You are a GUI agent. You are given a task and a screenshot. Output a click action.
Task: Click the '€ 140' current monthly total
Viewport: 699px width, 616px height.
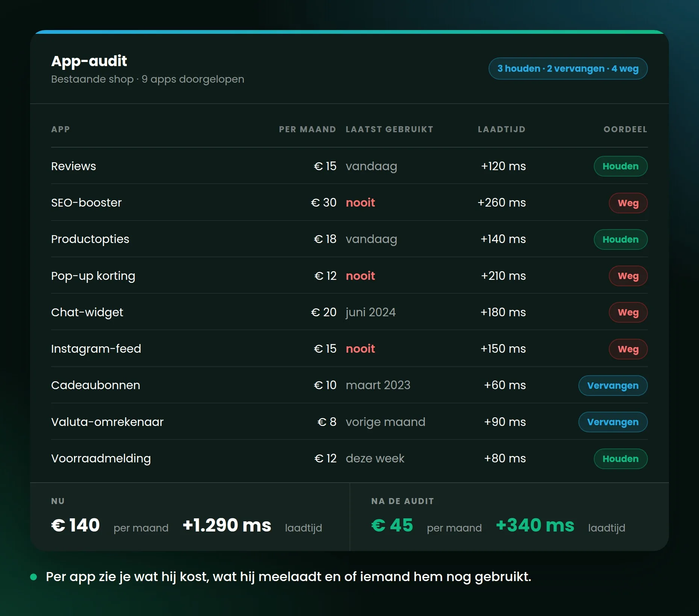(76, 525)
